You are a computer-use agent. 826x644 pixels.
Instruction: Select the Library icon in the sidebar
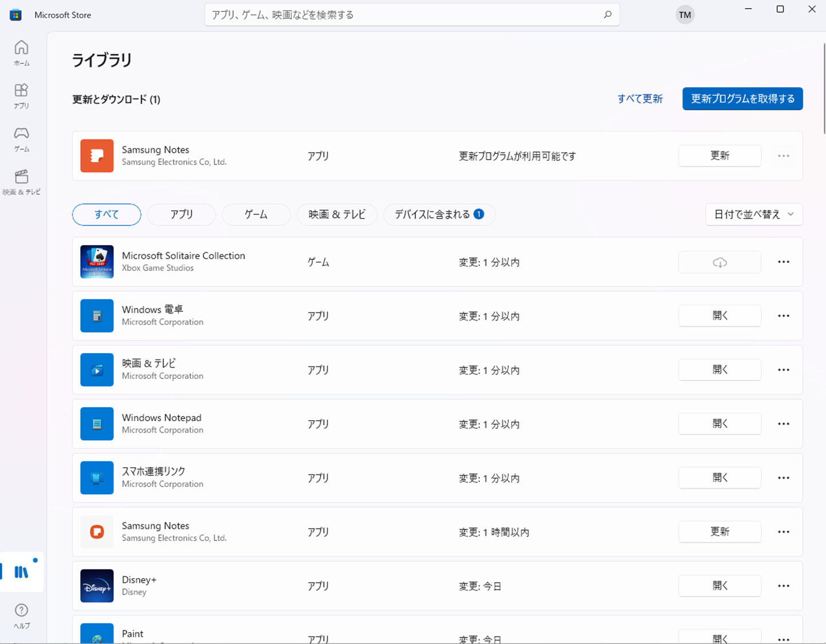[x=21, y=571]
